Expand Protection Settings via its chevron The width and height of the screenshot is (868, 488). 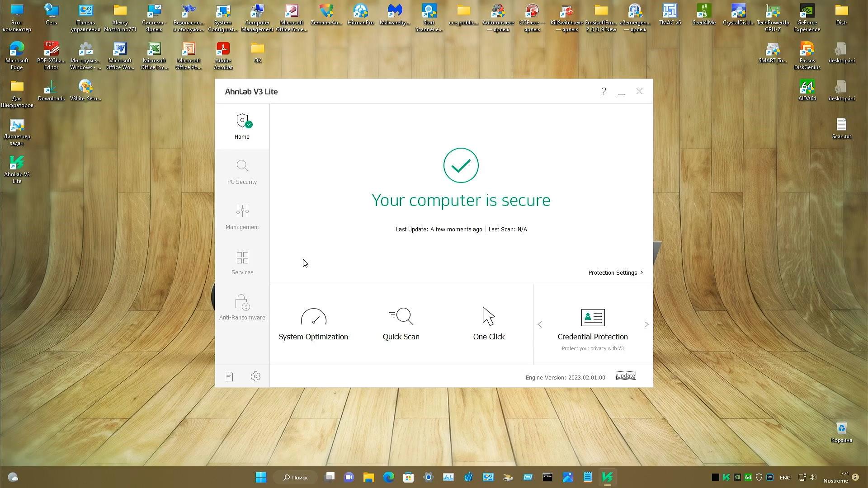641,272
